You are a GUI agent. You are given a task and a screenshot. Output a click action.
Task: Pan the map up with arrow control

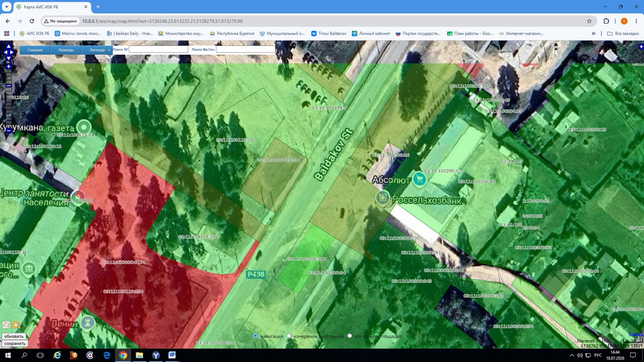coord(8,46)
